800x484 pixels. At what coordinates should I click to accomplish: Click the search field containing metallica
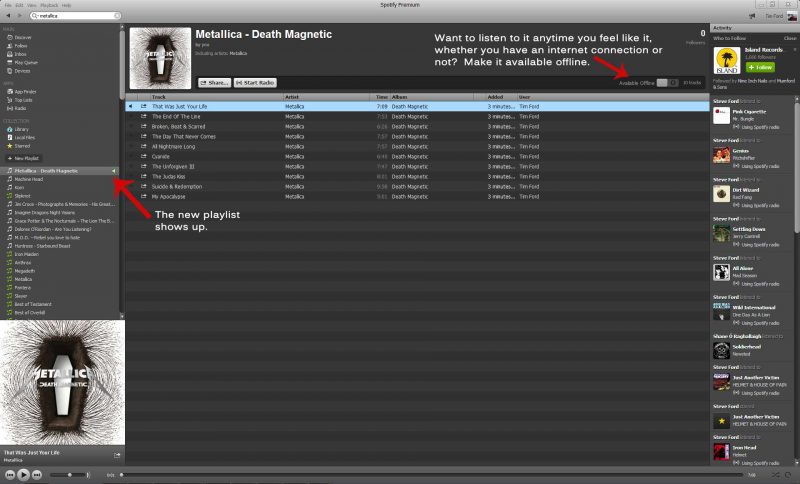pos(70,16)
